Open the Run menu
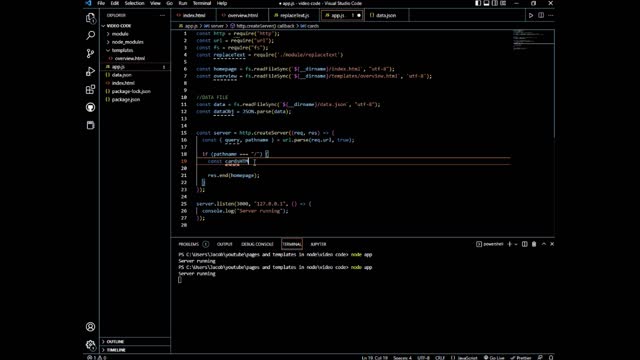The image size is (640, 360). coord(183,3)
